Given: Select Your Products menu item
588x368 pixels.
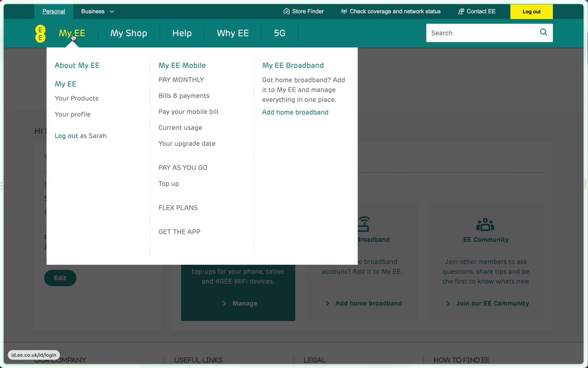Looking at the screenshot, I should tap(76, 98).
